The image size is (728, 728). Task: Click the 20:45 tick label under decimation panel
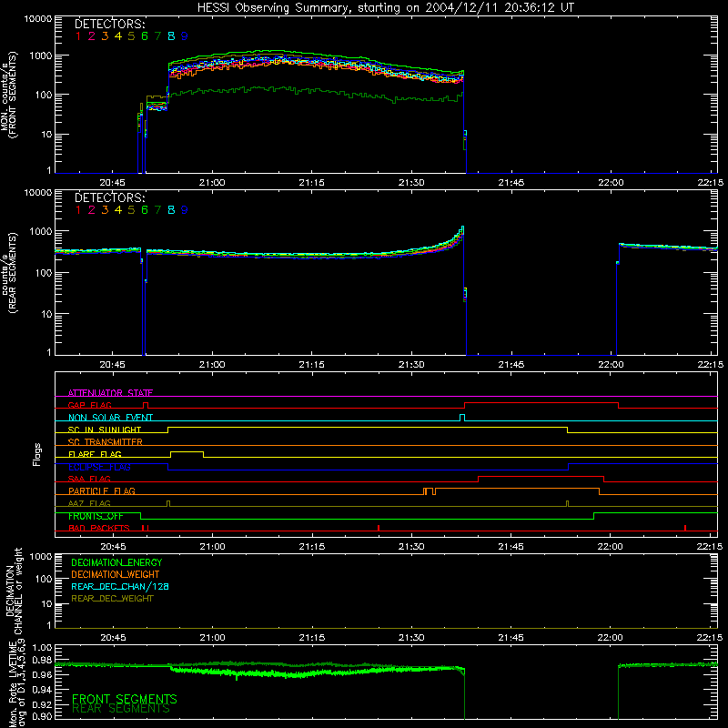coord(113,638)
